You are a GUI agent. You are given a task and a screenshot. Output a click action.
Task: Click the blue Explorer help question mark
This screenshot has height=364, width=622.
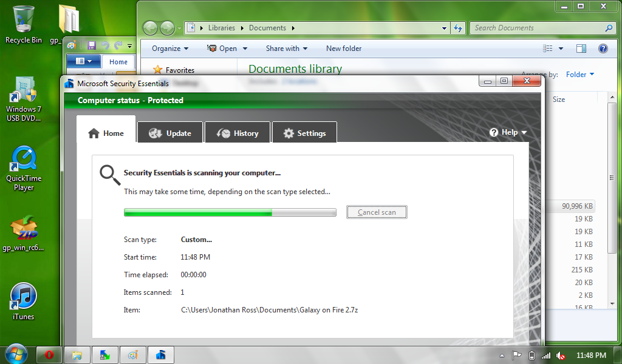click(603, 49)
